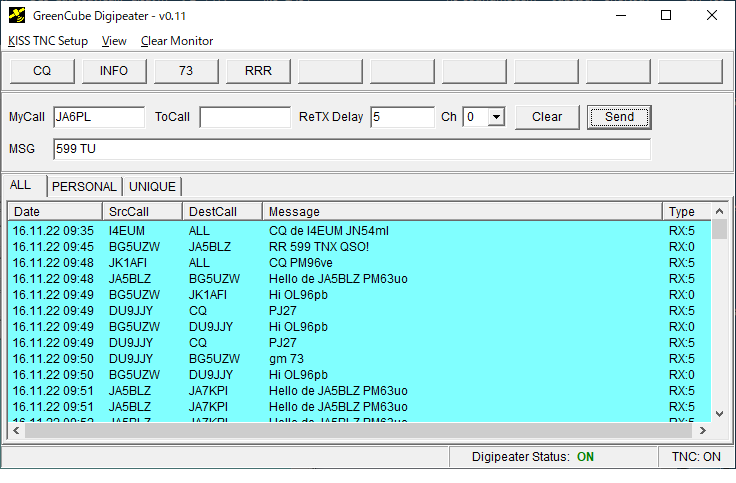Image resolution: width=736 pixels, height=483 pixels.
Task: Open the KISS TNC Setup menu
Action: (48, 41)
